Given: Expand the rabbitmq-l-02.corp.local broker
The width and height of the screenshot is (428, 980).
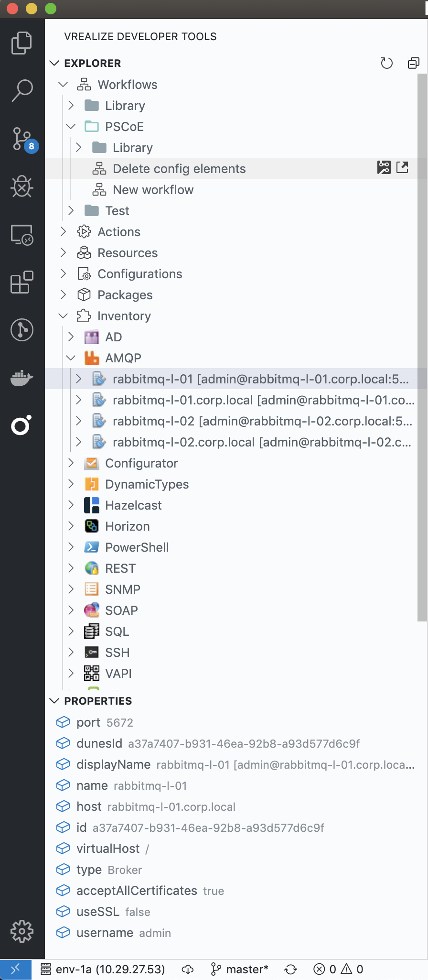Looking at the screenshot, I should [x=79, y=442].
